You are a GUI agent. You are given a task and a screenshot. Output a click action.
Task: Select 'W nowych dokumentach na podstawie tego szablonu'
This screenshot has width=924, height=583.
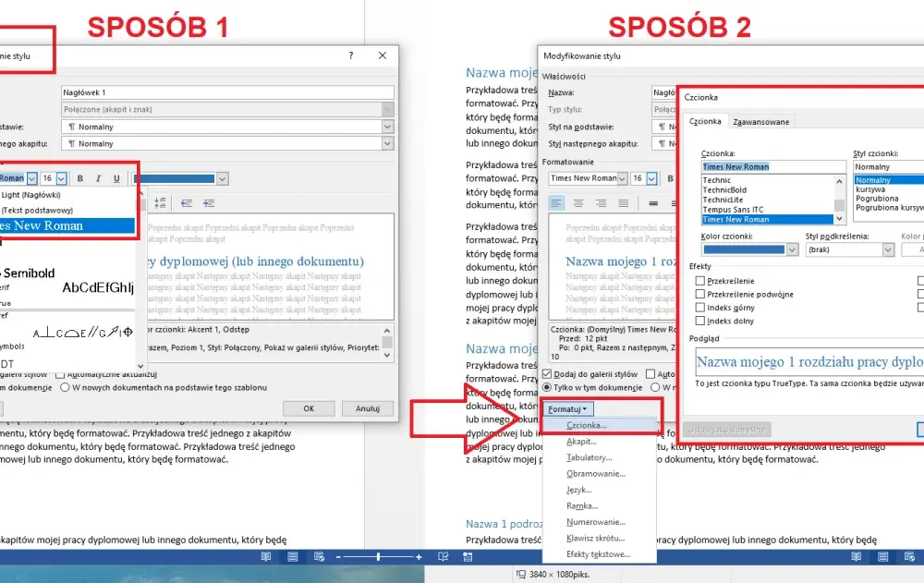(65, 387)
